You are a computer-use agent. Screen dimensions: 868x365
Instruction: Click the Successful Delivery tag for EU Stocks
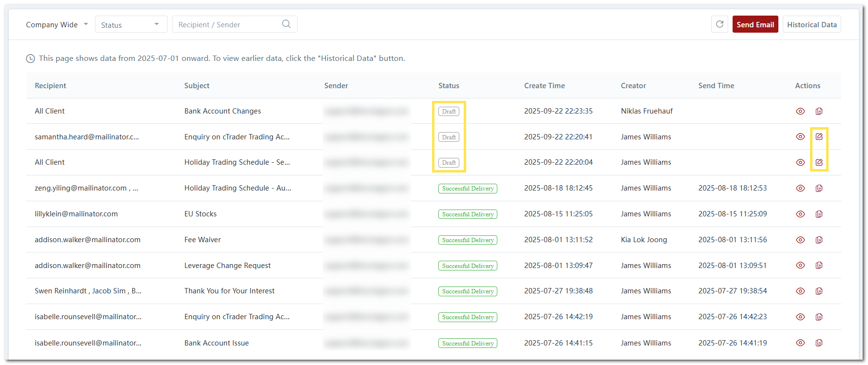click(x=468, y=214)
